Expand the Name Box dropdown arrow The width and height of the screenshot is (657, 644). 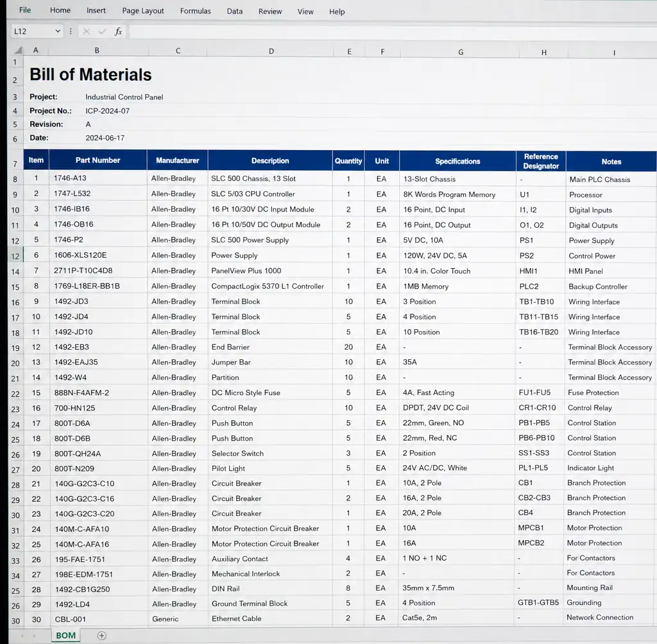pyautogui.click(x=58, y=31)
